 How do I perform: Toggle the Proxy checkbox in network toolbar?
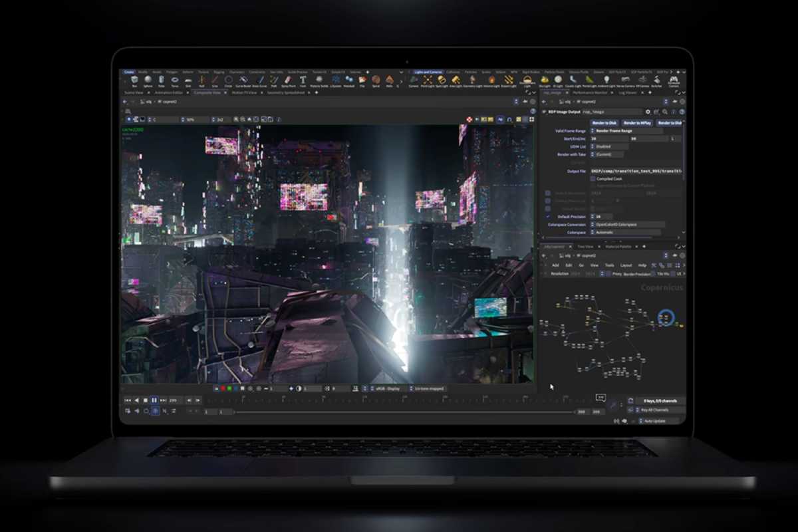tap(608, 273)
